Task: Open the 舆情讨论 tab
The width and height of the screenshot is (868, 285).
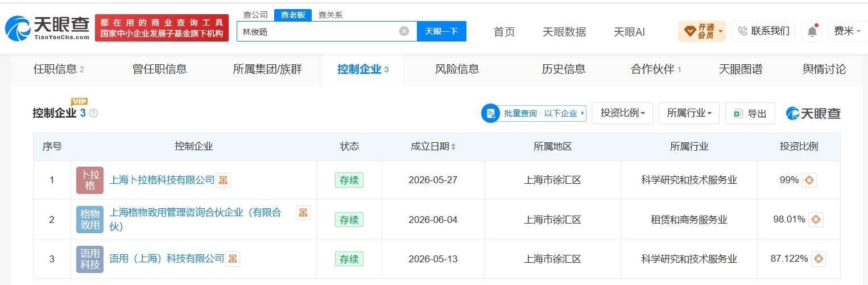Action: click(824, 69)
